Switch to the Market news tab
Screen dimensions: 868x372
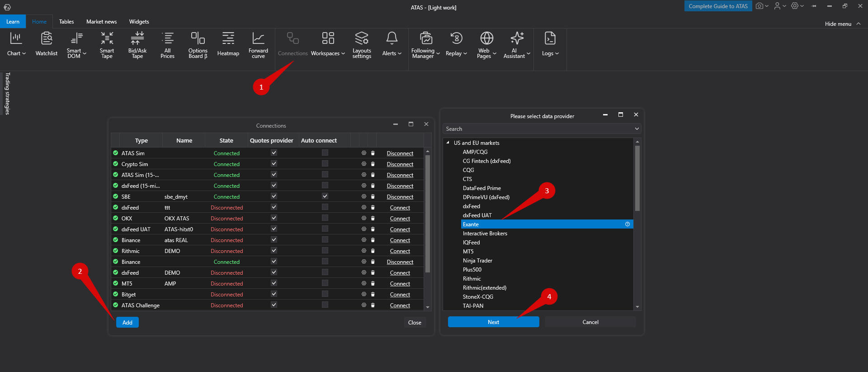coord(102,21)
